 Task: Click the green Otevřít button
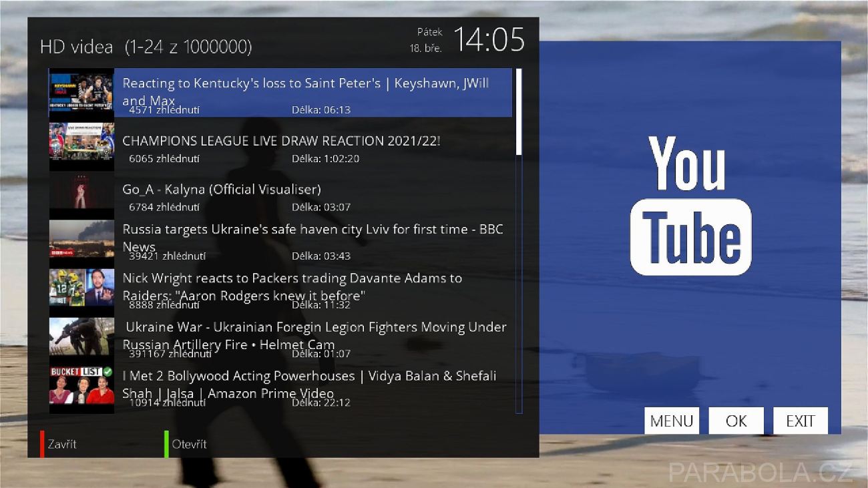pyautogui.click(x=186, y=444)
